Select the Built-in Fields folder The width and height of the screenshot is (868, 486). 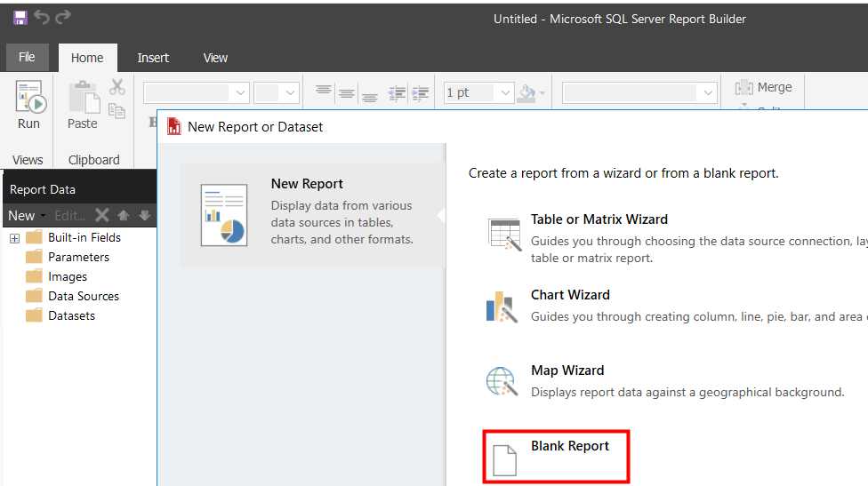coord(73,237)
